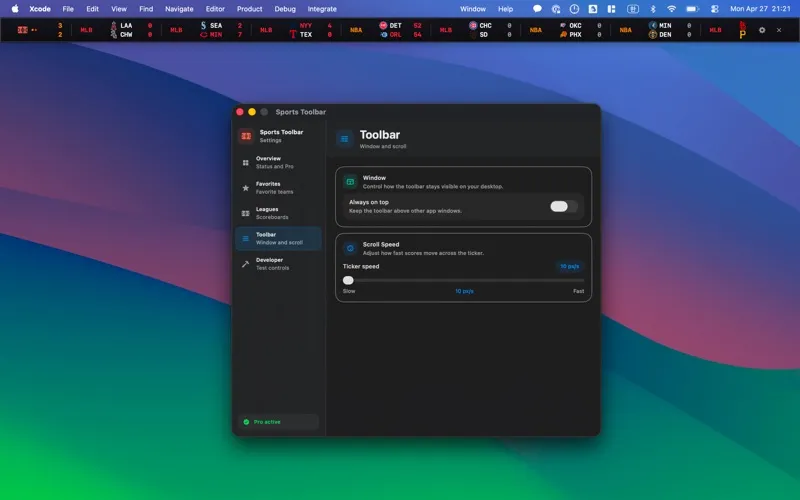Click the clock timer menu bar icon
Viewport: 800px width, 500px height.
574,9
